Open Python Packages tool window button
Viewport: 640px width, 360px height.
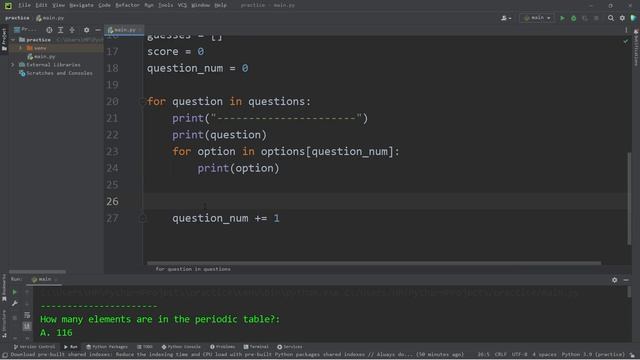tap(107, 347)
